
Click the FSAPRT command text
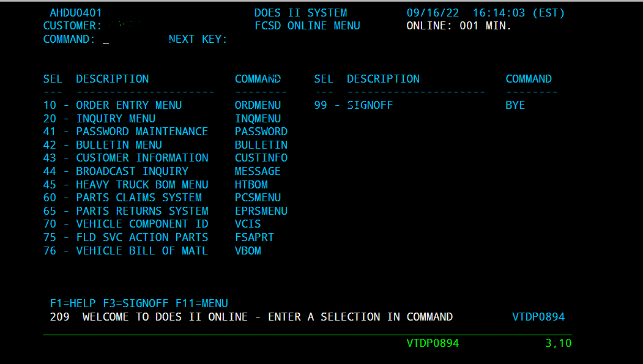(x=255, y=237)
